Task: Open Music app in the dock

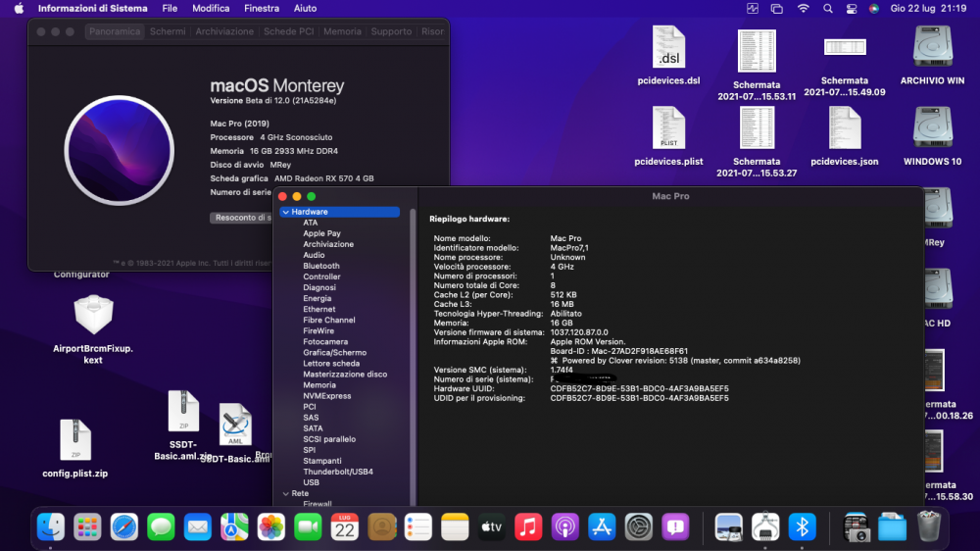Action: [528, 527]
